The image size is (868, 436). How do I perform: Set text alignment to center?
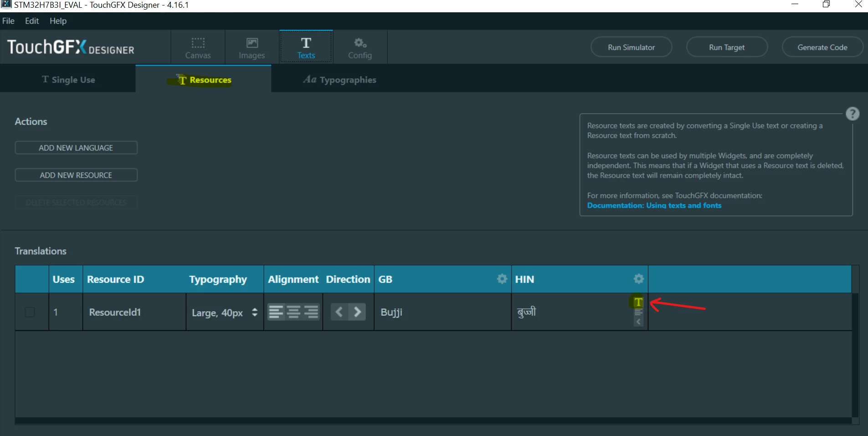(x=294, y=312)
